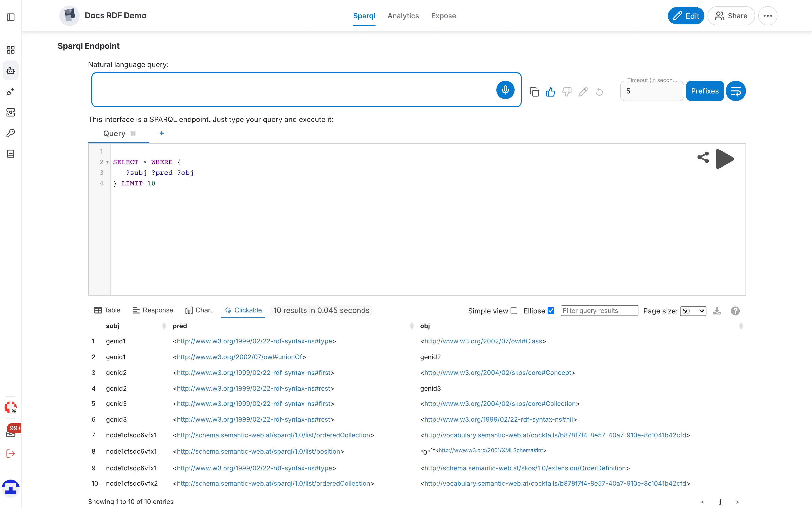Switch to the Expose tab
Image resolution: width=812 pixels, height=508 pixels.
443,16
